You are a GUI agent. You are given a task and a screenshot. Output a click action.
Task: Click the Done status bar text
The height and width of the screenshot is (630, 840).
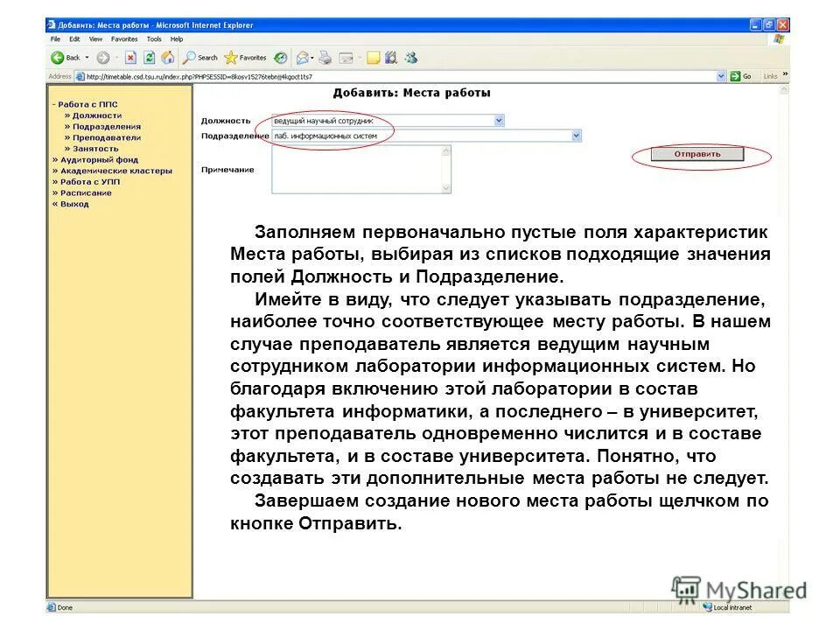(x=65, y=607)
